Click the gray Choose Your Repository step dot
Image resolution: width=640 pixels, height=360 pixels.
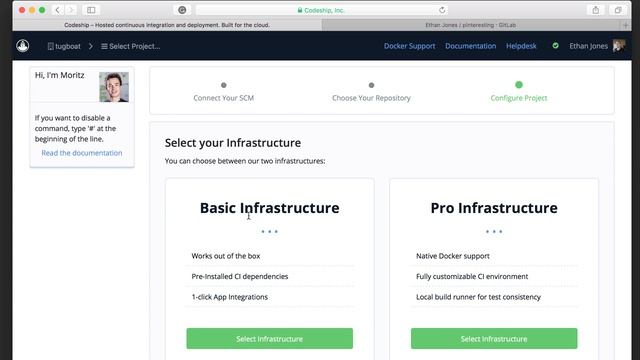pos(371,85)
